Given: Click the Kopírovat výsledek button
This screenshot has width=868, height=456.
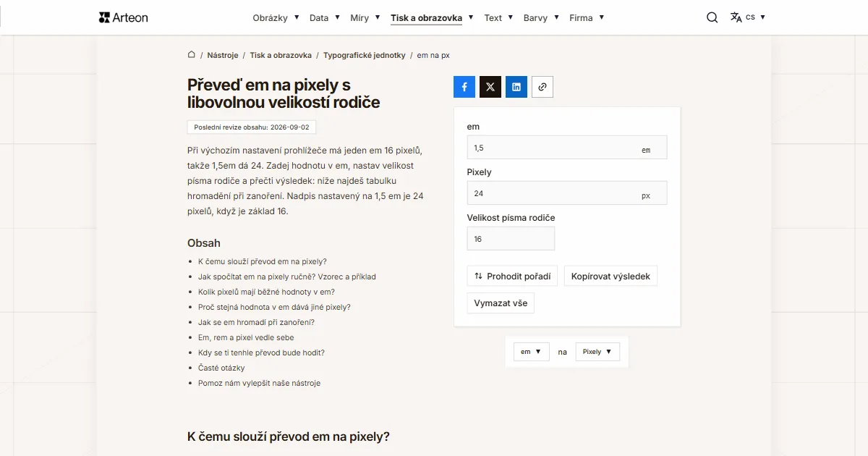Looking at the screenshot, I should click(x=610, y=276).
